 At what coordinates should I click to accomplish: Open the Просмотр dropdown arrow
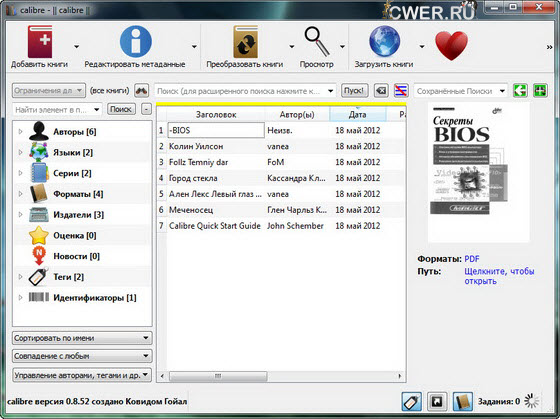click(342, 46)
